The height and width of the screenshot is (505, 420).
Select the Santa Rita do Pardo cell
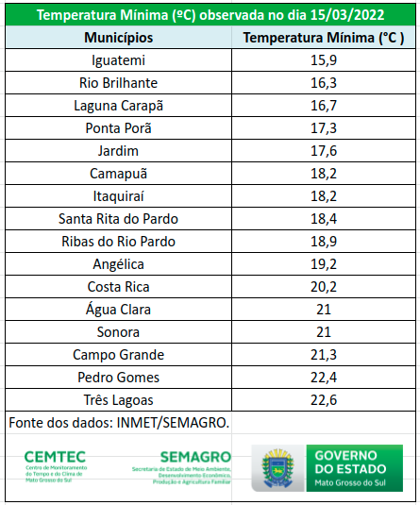click(x=119, y=219)
